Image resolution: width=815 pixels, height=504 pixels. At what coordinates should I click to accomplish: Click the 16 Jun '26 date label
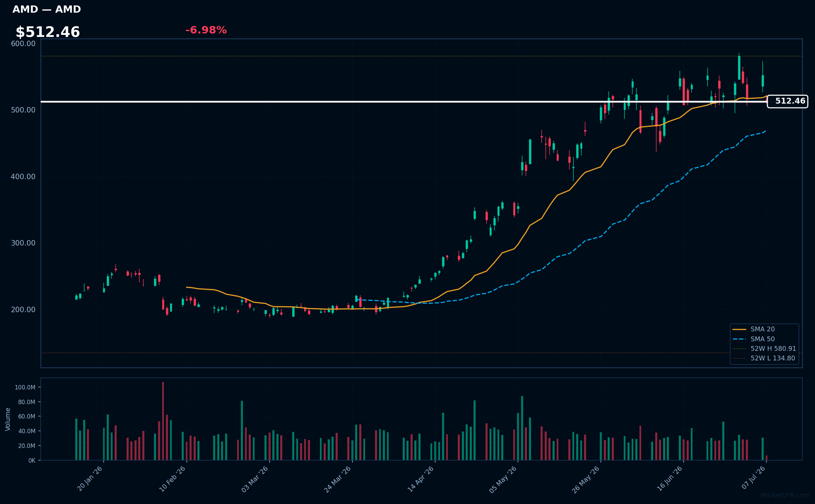pos(670,479)
